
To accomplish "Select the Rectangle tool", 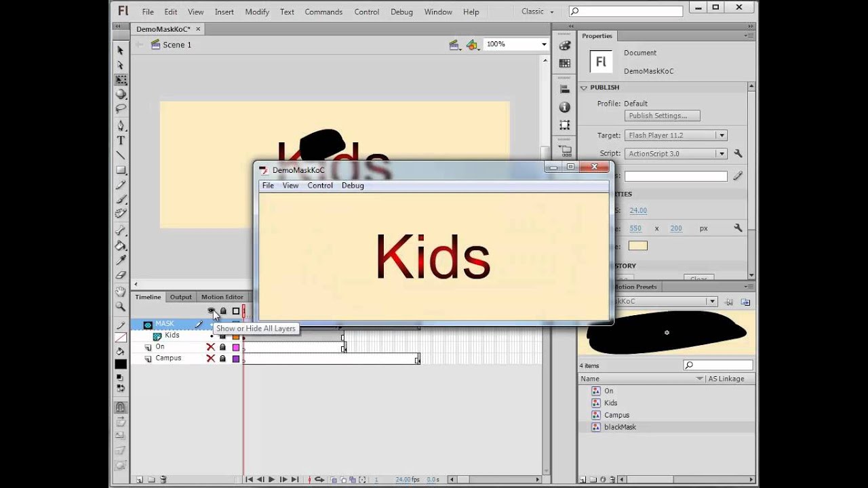I will 121,170.
